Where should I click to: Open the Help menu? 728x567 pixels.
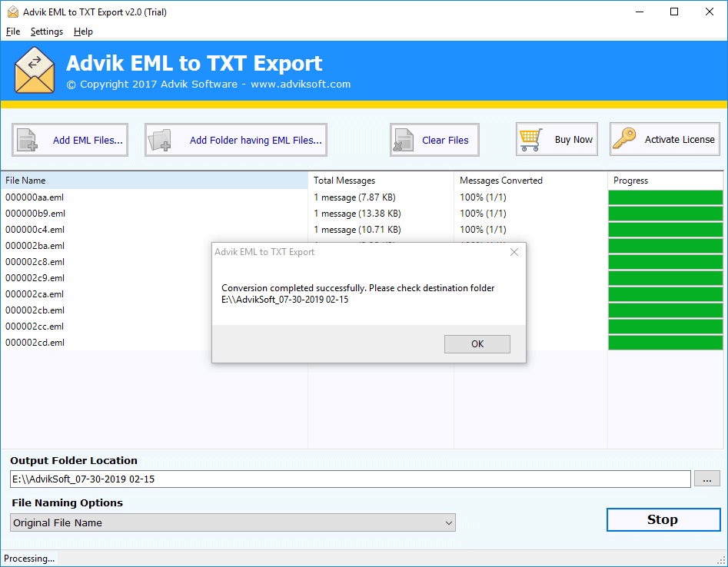click(x=83, y=31)
